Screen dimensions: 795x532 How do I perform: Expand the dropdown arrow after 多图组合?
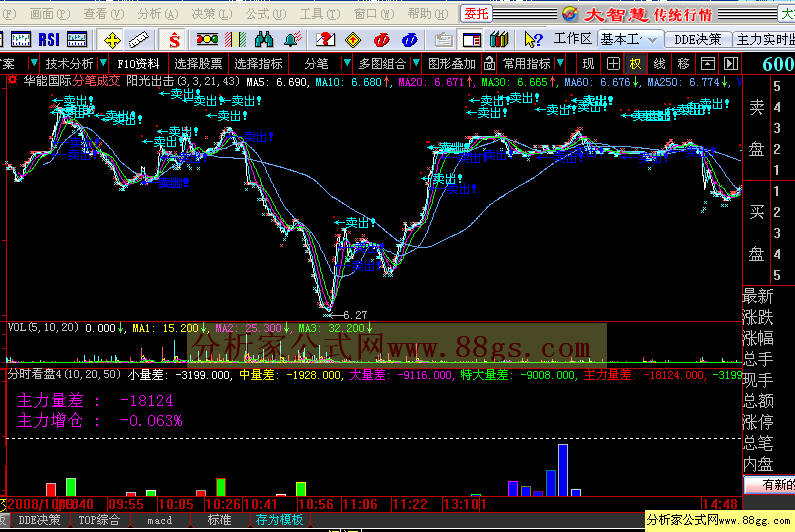tap(416, 63)
